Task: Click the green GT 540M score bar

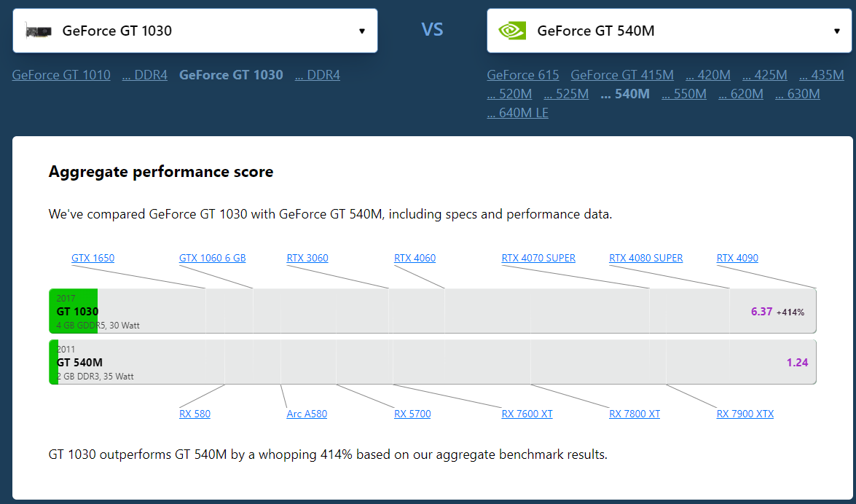Action: [x=53, y=362]
